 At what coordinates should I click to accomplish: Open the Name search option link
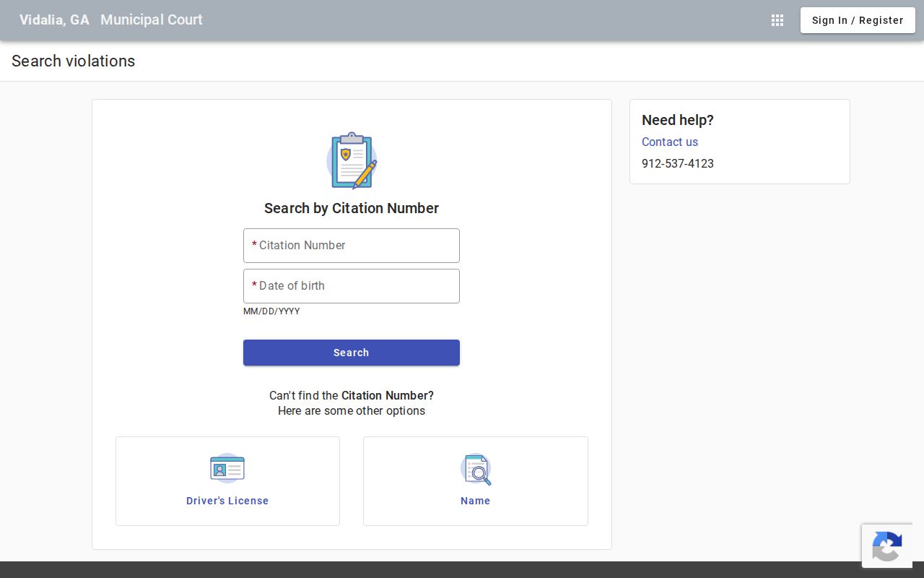pyautogui.click(x=476, y=501)
